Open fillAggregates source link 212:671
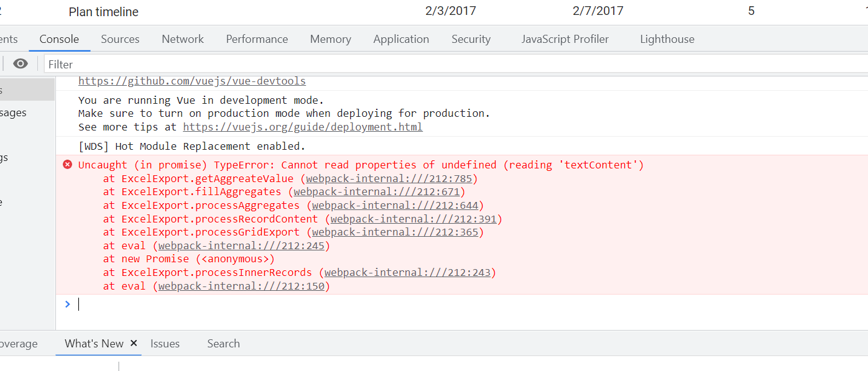The image size is (868, 371). click(x=377, y=192)
